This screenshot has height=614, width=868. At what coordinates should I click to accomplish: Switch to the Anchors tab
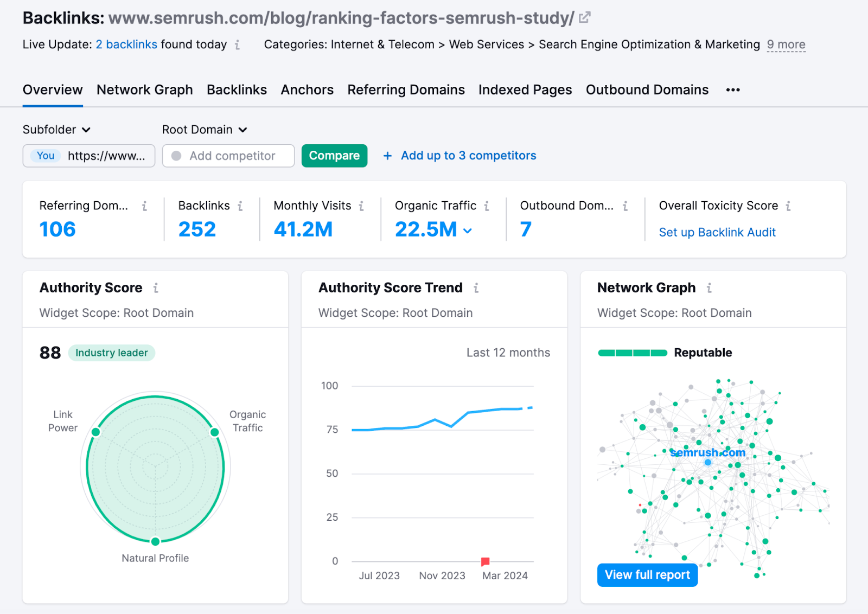pyautogui.click(x=307, y=90)
